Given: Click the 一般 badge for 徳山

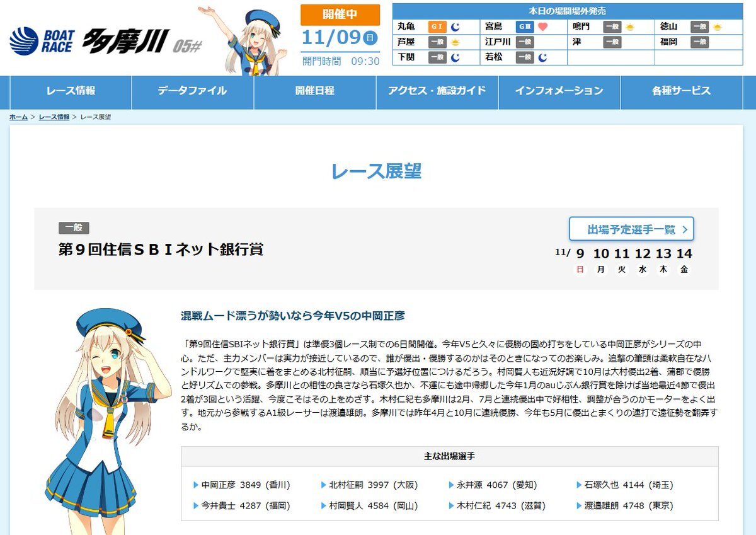Looking at the screenshot, I should pos(699,27).
